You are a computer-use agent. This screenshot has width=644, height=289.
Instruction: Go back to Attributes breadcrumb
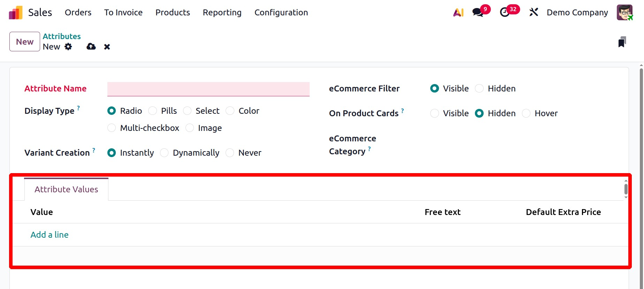click(x=62, y=36)
